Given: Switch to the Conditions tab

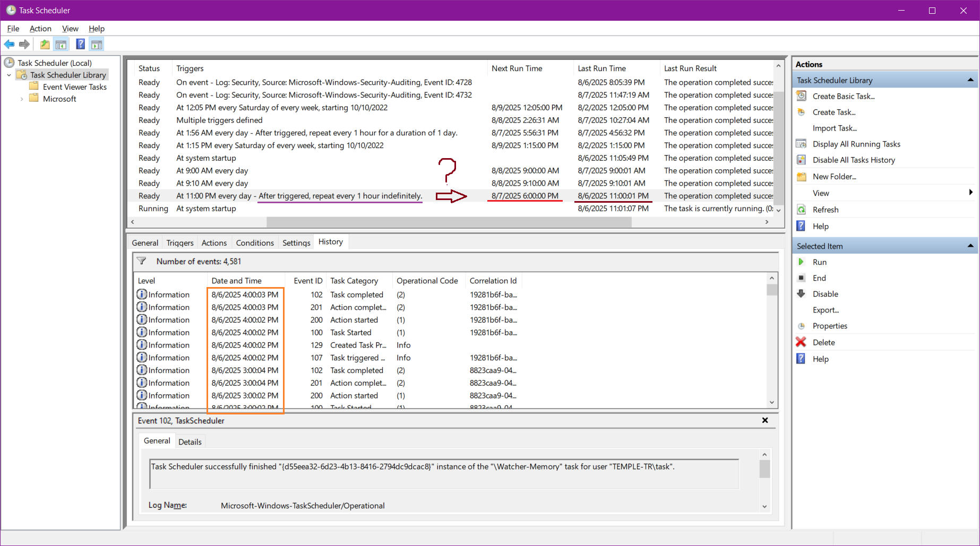Looking at the screenshot, I should (x=255, y=242).
